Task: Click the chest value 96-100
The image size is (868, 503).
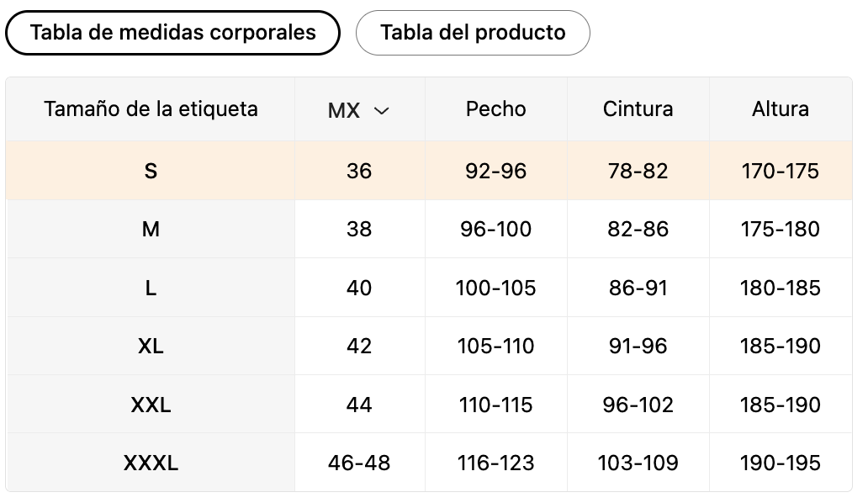Action: point(496,229)
